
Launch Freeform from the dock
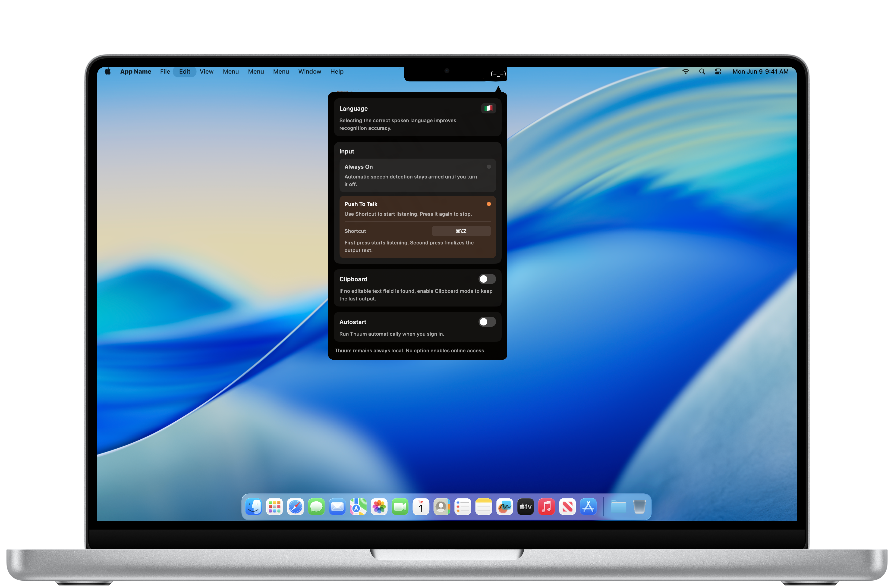[504, 507]
